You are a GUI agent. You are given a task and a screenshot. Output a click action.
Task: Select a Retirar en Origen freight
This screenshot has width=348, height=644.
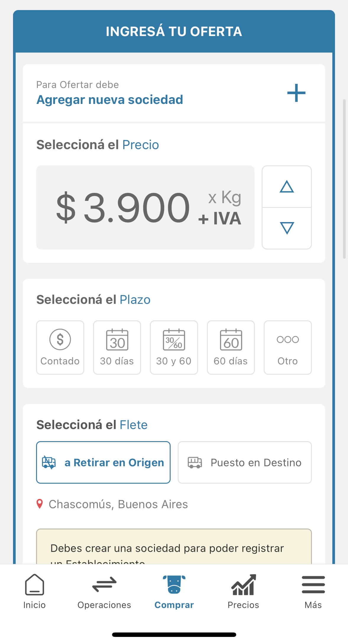point(103,462)
